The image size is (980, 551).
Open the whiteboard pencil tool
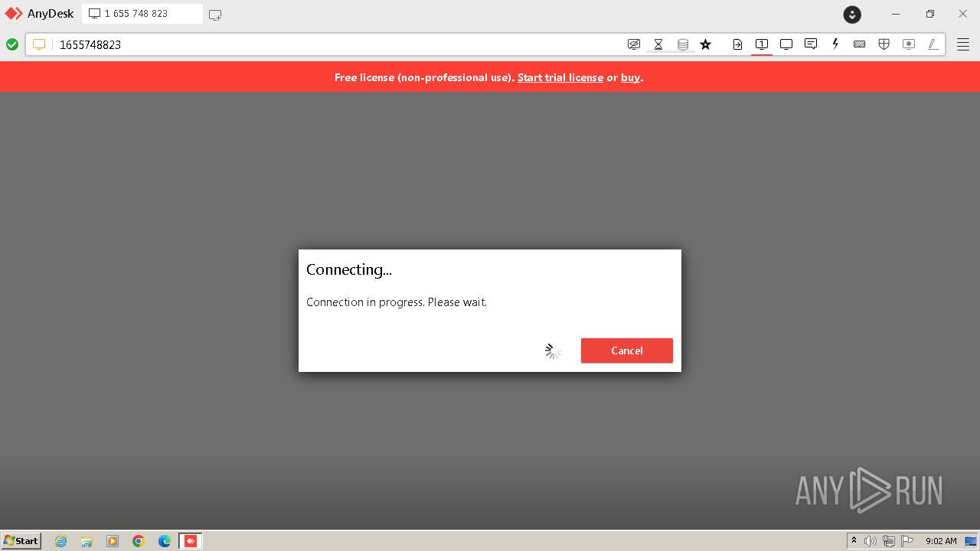point(933,44)
